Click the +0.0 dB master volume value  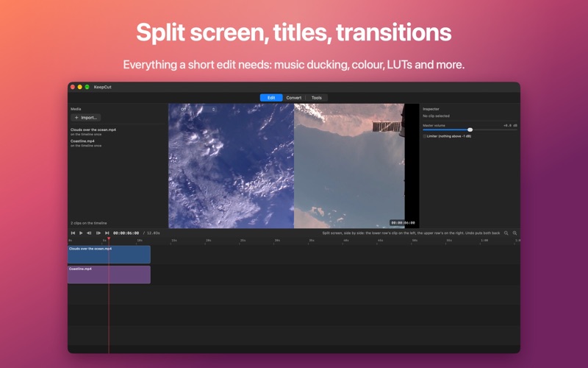point(510,125)
